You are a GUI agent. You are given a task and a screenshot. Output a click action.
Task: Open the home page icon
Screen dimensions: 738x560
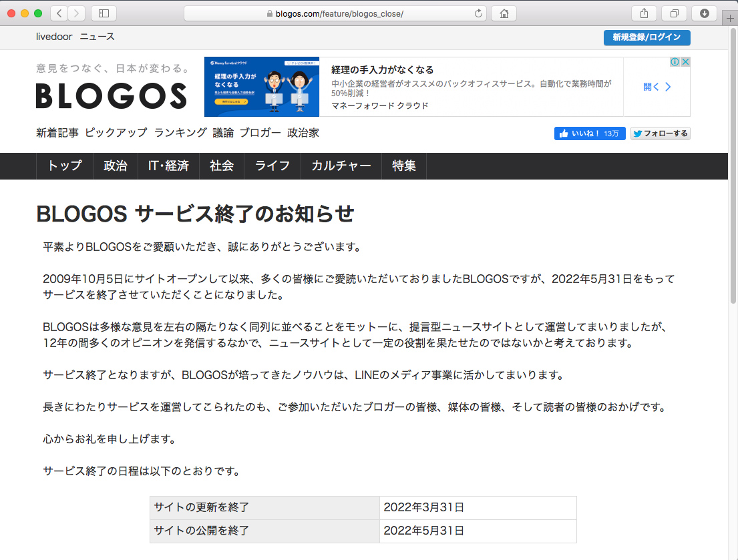tap(504, 13)
